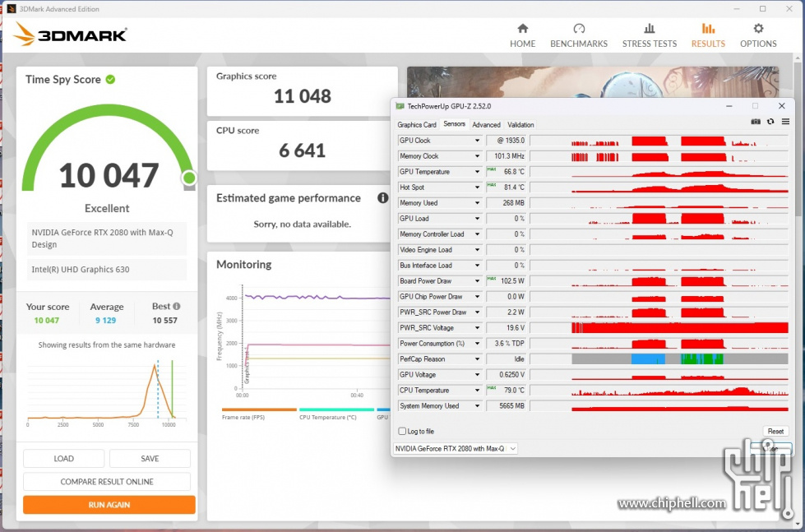
Task: Take a GPU-Z screenshot with camera icon
Action: pos(756,122)
